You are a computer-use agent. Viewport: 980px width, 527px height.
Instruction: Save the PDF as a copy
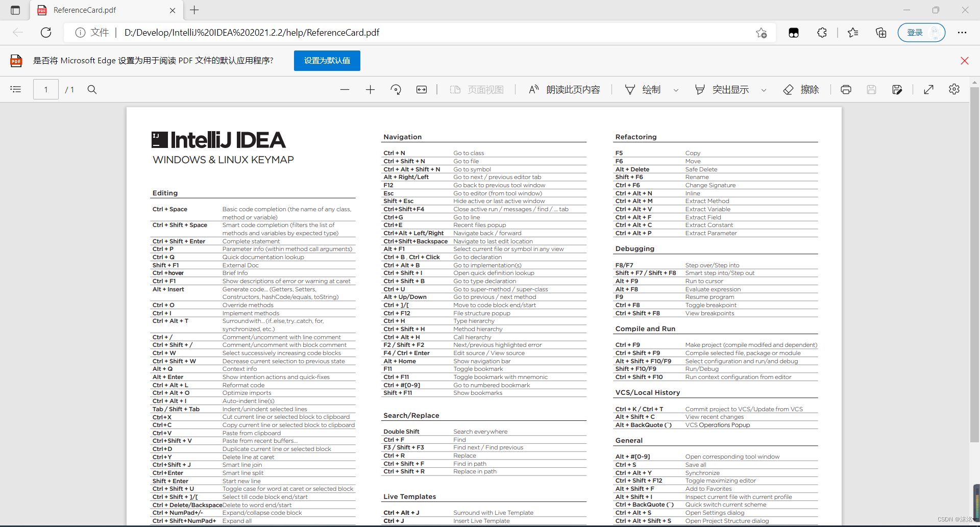(x=897, y=89)
